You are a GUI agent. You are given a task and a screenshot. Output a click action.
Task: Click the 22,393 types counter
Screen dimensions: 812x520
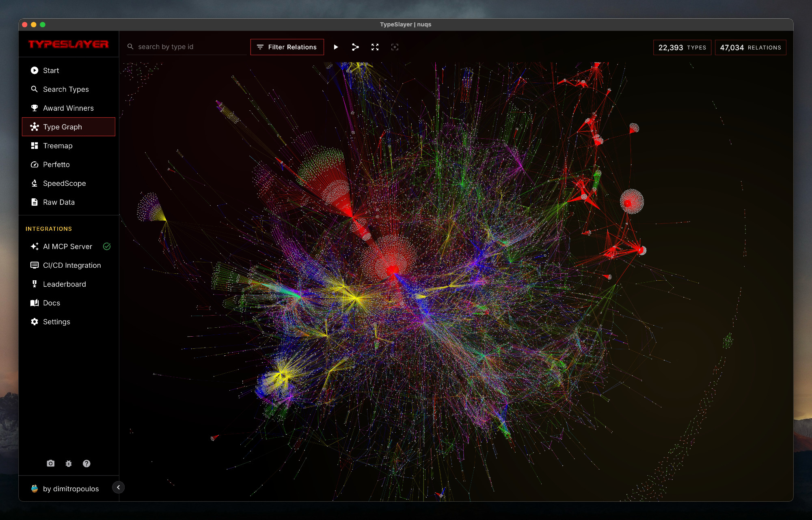(682, 47)
